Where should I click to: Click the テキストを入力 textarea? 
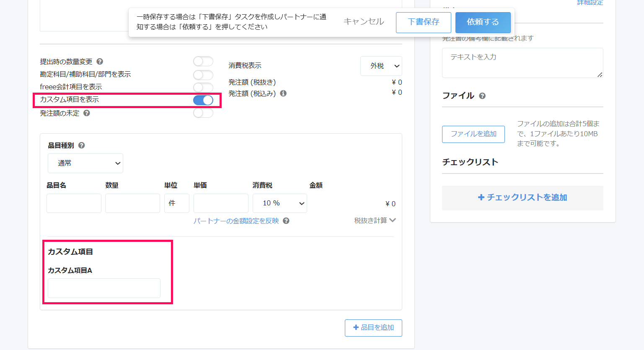(x=522, y=63)
